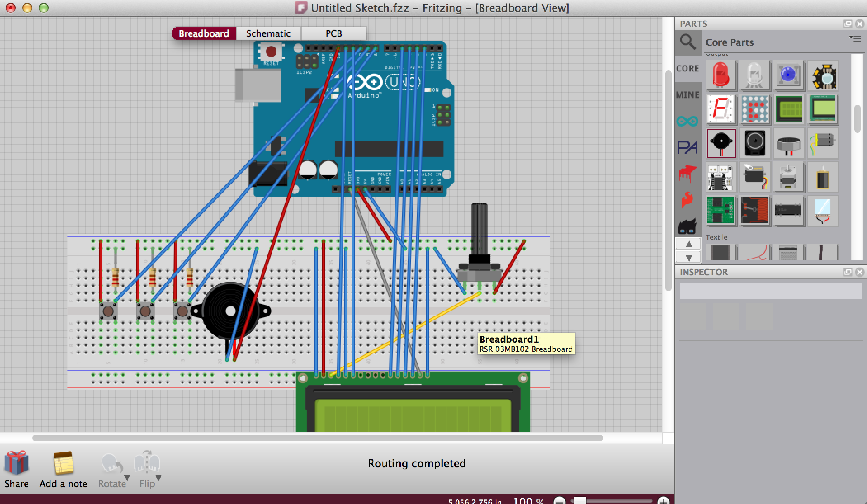Switch to the Schematic tab
The height and width of the screenshot is (504, 867).
tap(268, 33)
